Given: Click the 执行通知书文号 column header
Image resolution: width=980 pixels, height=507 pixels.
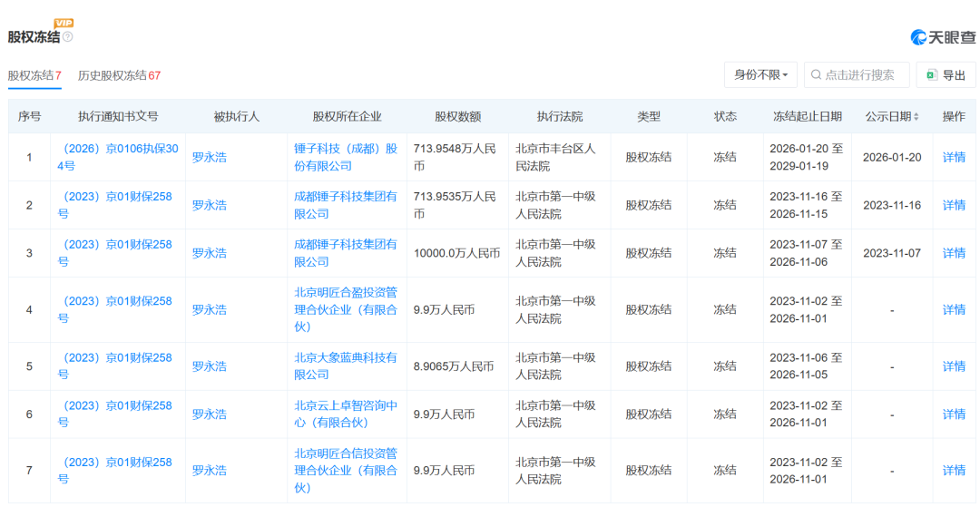Looking at the screenshot, I should pos(118,117).
